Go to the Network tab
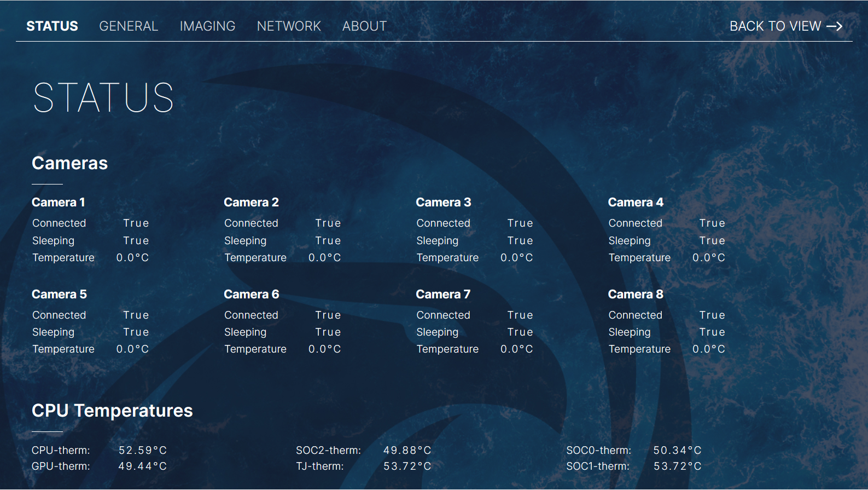The image size is (868, 490). 289,26
